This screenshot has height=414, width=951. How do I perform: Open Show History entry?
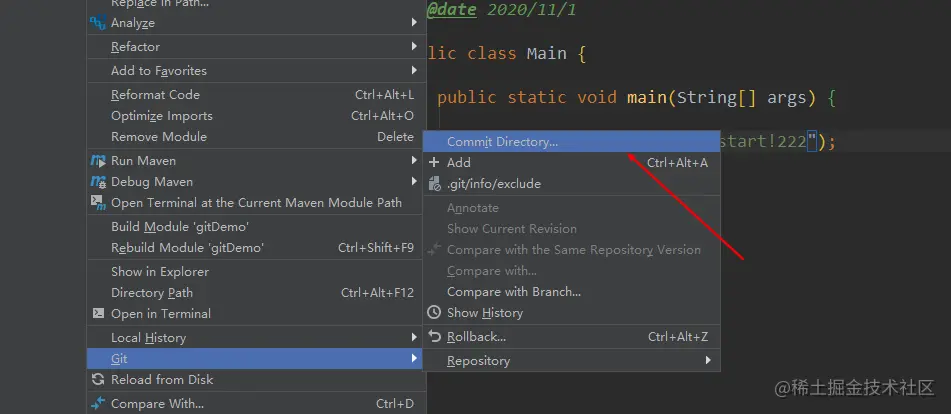(x=571, y=313)
